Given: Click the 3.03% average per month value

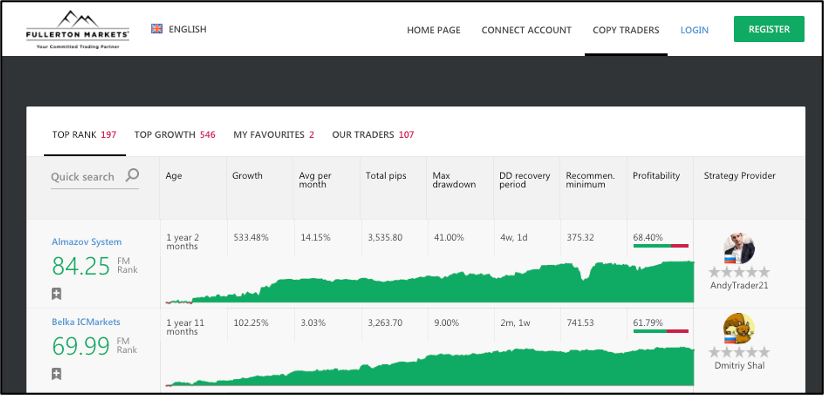Looking at the screenshot, I should [x=313, y=322].
